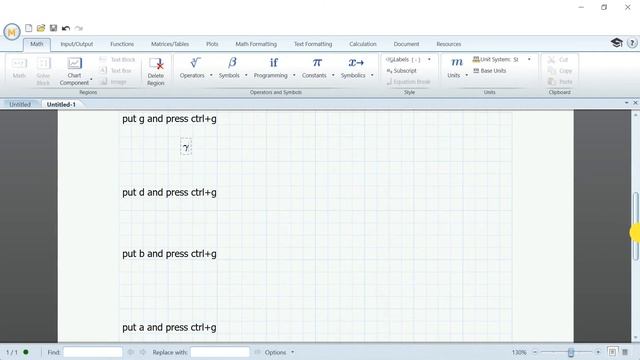Click the redo arrow icon
Image resolution: width=640 pixels, height=360 pixels.
(79, 28)
